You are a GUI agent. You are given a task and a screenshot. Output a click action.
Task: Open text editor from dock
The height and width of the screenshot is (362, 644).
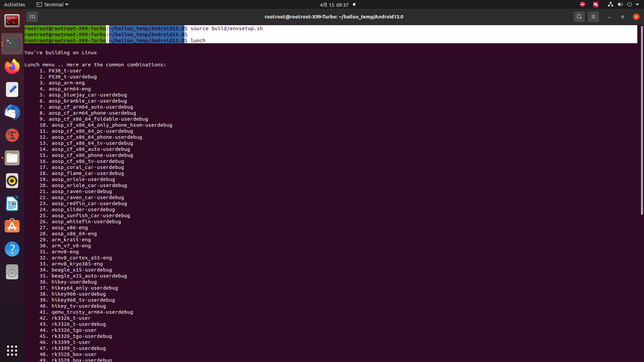(x=12, y=89)
